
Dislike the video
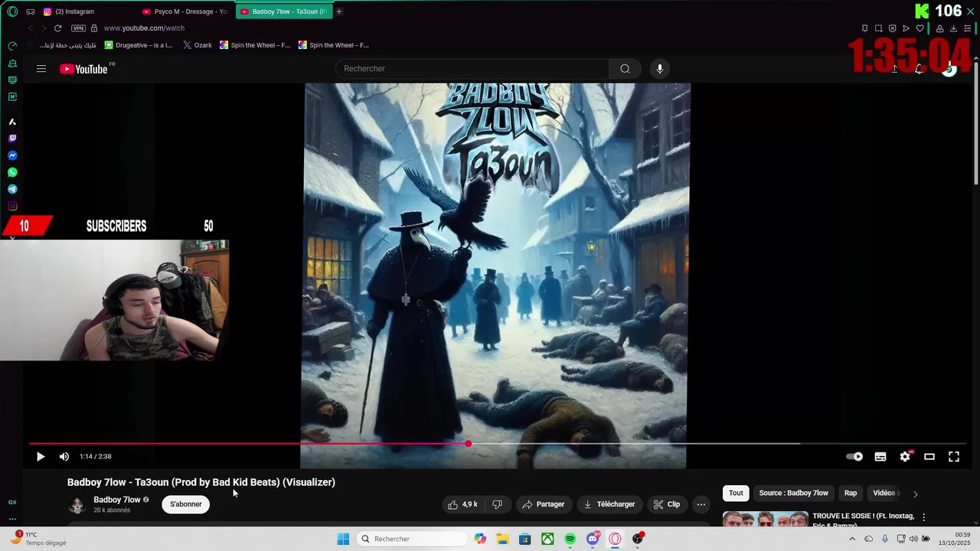click(497, 504)
